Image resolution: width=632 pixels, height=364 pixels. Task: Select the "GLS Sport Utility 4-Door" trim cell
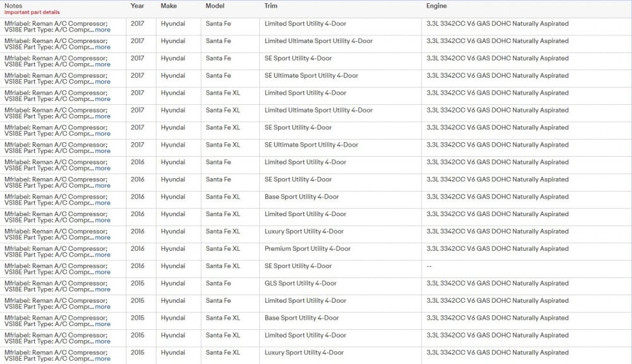point(300,284)
